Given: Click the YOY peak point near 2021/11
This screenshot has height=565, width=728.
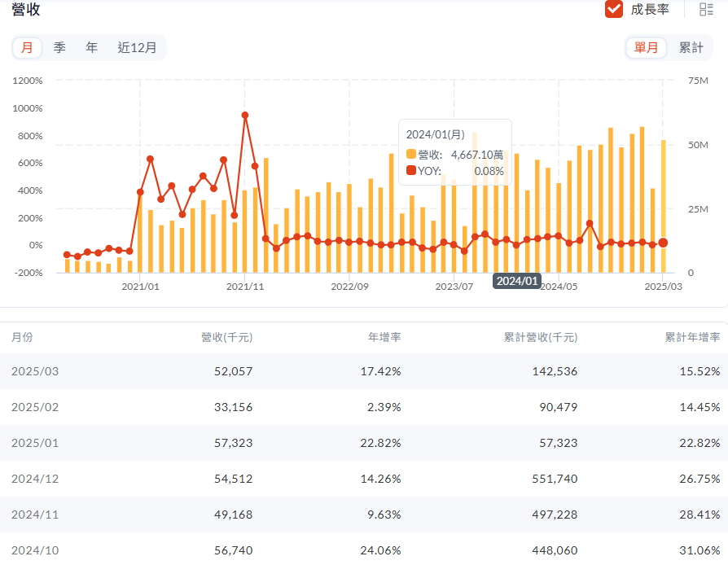Looking at the screenshot, I should 244,115.
